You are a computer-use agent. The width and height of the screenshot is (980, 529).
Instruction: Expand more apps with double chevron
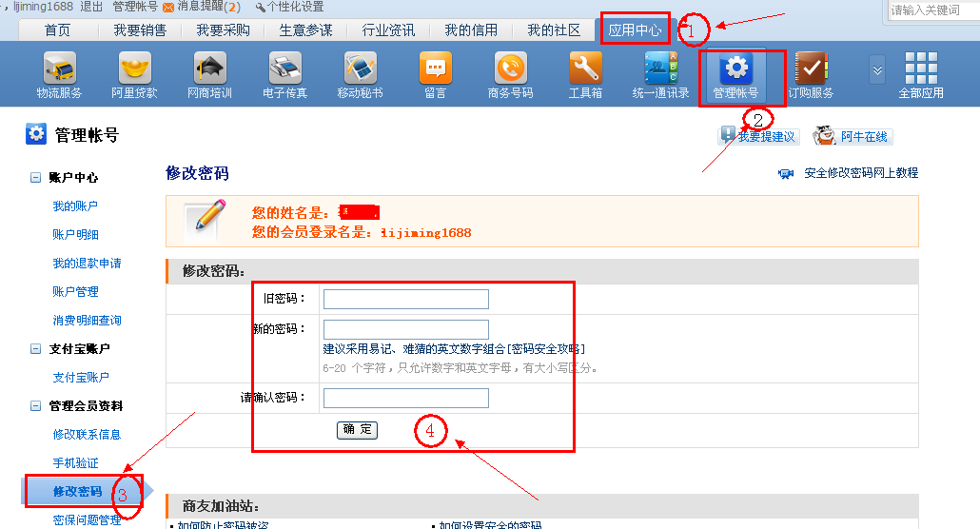tap(877, 69)
